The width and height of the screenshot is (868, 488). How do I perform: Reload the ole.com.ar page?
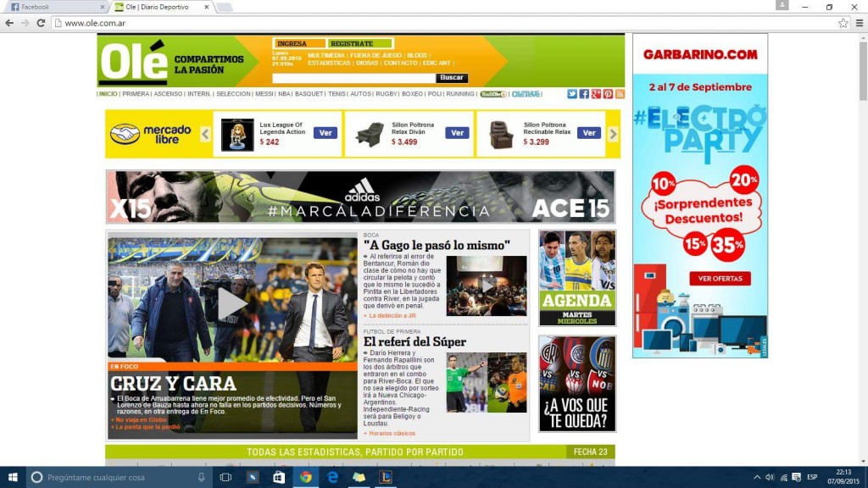(41, 23)
